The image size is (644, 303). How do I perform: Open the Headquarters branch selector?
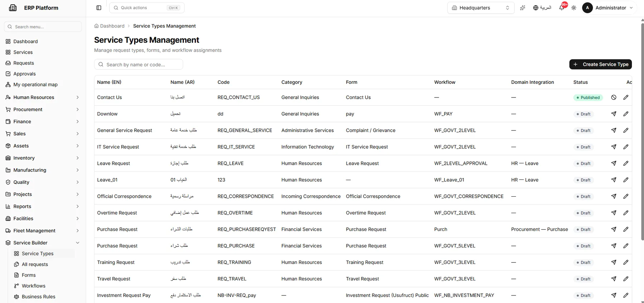[480, 8]
